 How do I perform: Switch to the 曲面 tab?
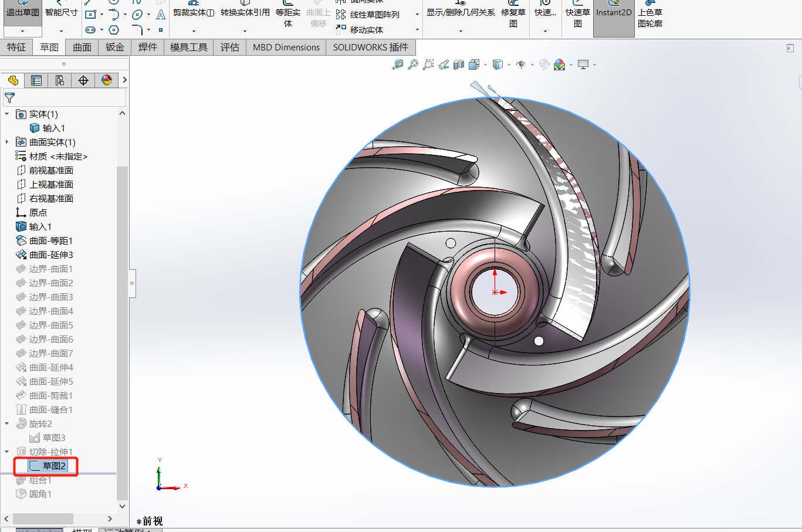coord(82,48)
